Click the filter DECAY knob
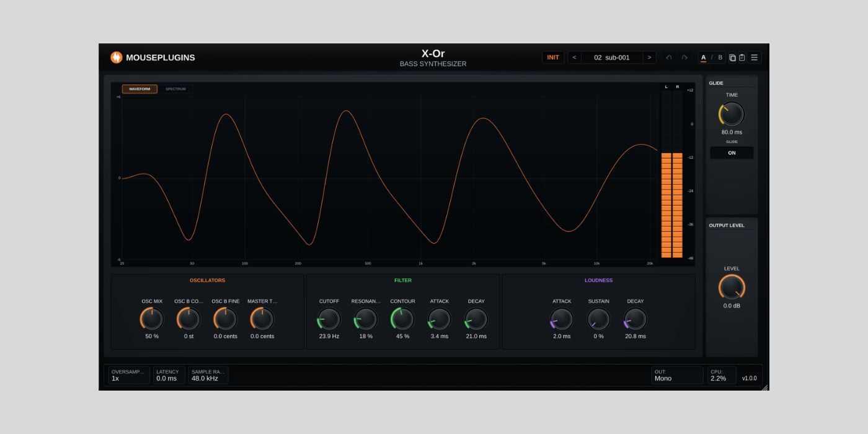Screen dimensions: 868x434 coord(476,319)
